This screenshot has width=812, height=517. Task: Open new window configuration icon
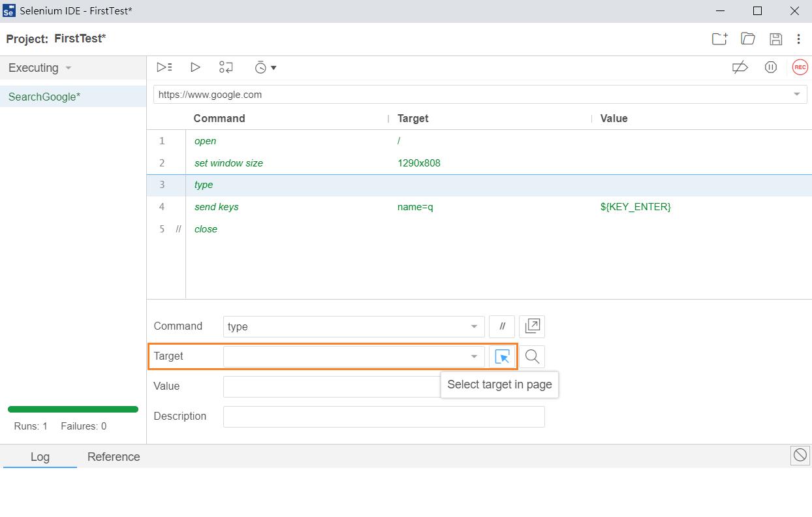pyautogui.click(x=532, y=326)
